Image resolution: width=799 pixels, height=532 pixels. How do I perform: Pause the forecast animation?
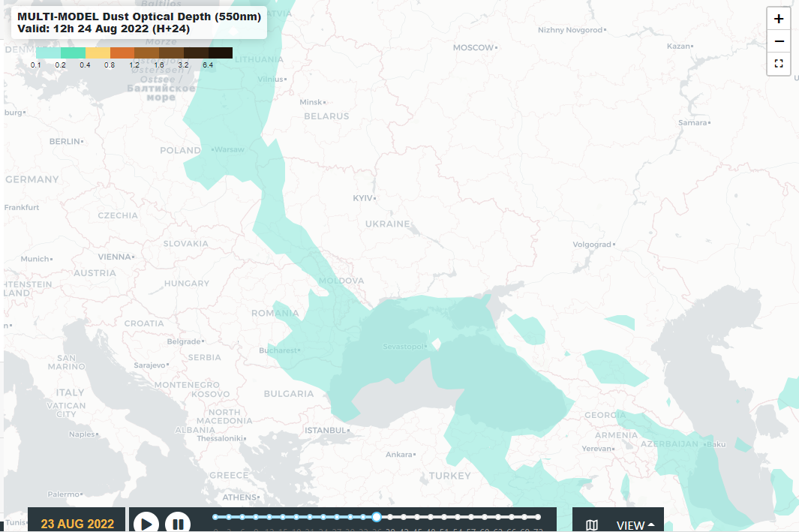177,523
